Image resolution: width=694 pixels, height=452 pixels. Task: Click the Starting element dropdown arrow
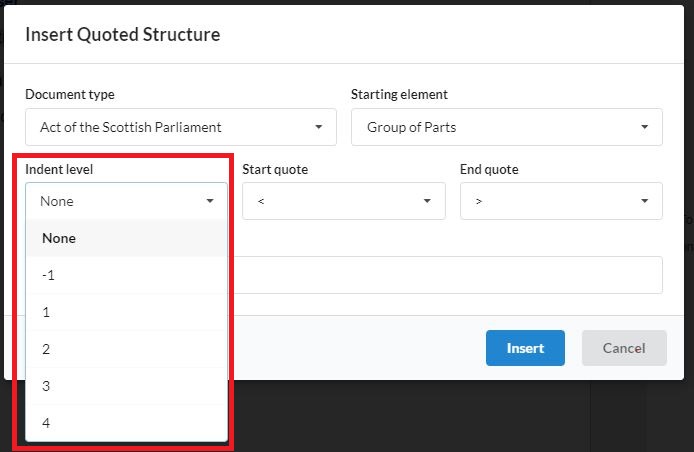click(x=643, y=127)
